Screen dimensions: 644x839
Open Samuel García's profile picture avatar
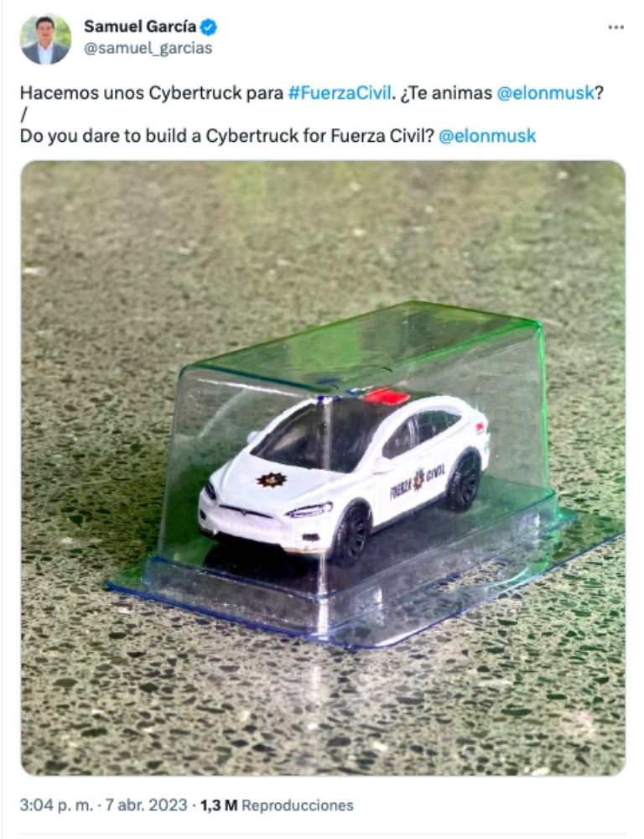pyautogui.click(x=45, y=39)
